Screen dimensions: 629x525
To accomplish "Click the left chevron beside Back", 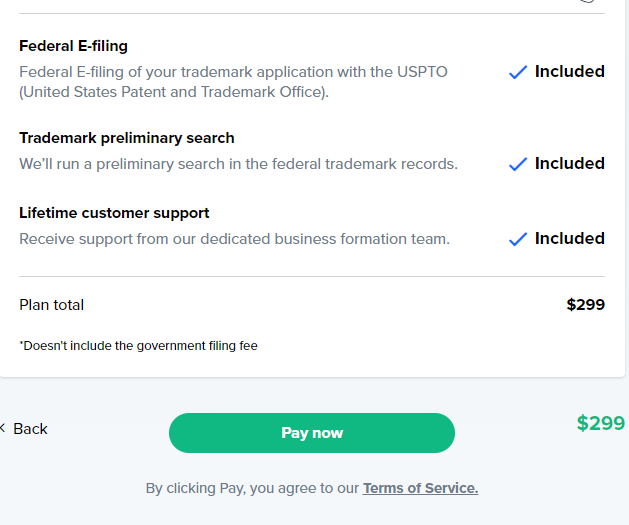I will pos(3,428).
